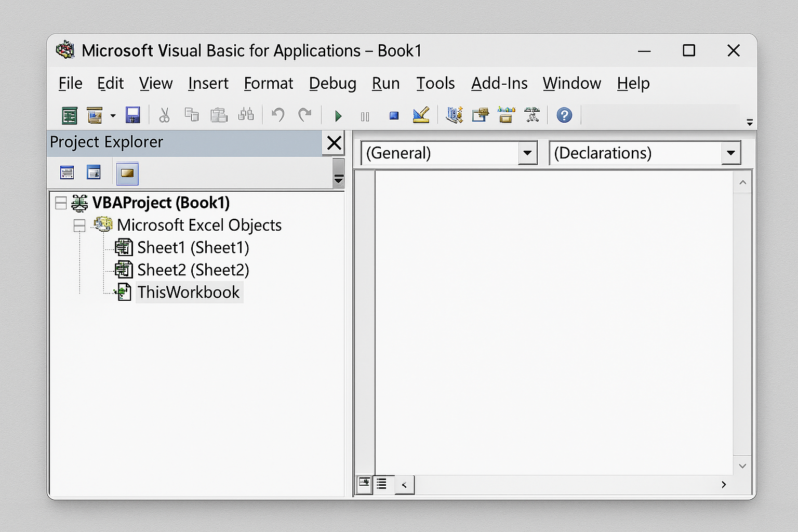The width and height of the screenshot is (798, 532).
Task: Select the Microsoft Excel Objects folder
Action: tap(199, 225)
